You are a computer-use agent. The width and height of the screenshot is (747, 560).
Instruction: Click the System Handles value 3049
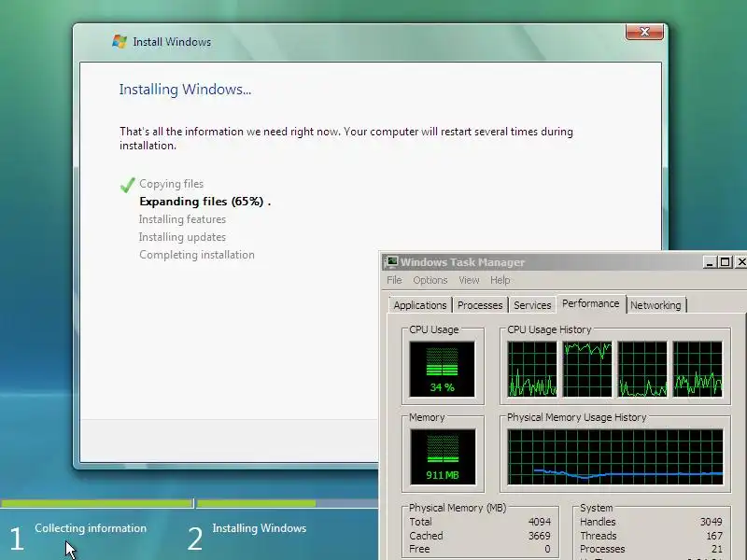click(x=711, y=522)
